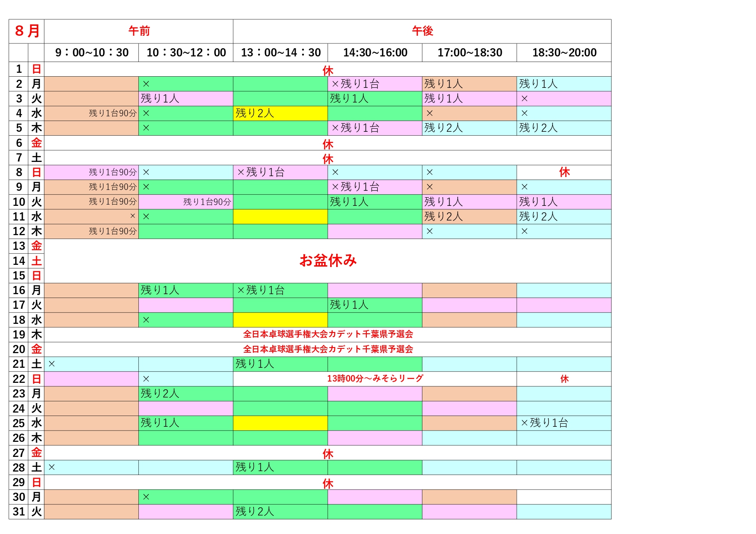Click 残り1人 on the 2nd at 17:00~18:30
Image resolution: width=756 pixels, height=534 pixels.
click(x=444, y=84)
